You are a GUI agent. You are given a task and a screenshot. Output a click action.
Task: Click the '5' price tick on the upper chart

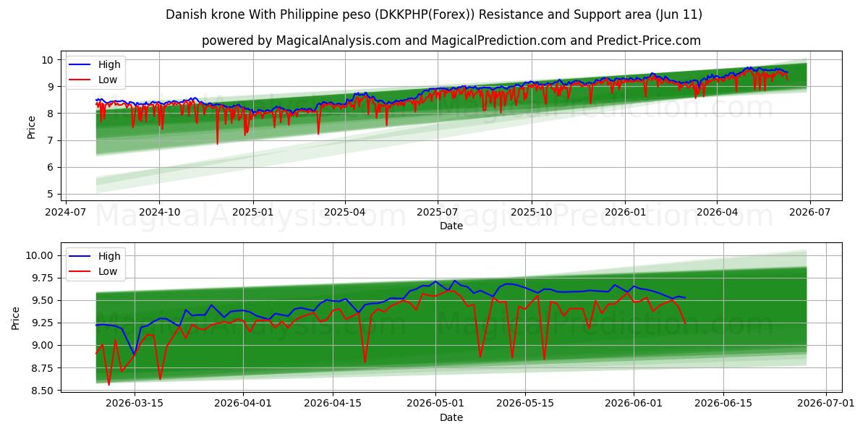[51, 194]
